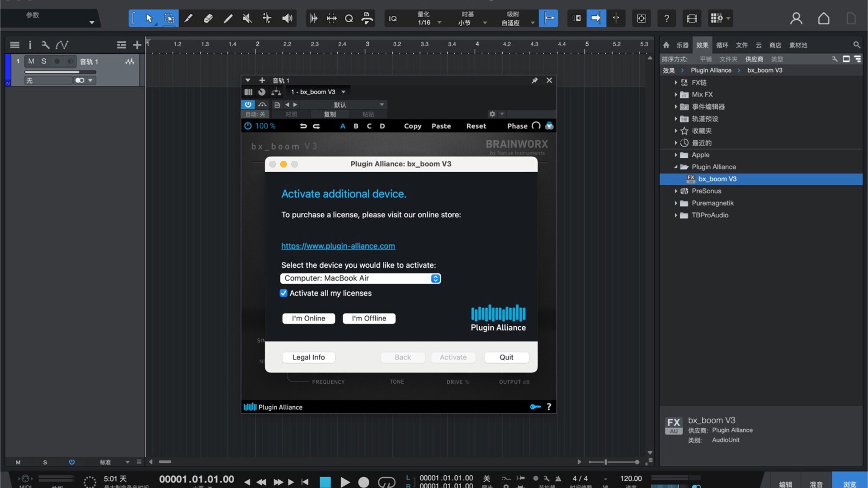Toggle Activate all my licenses checkbox
868x488 pixels.
[283, 293]
